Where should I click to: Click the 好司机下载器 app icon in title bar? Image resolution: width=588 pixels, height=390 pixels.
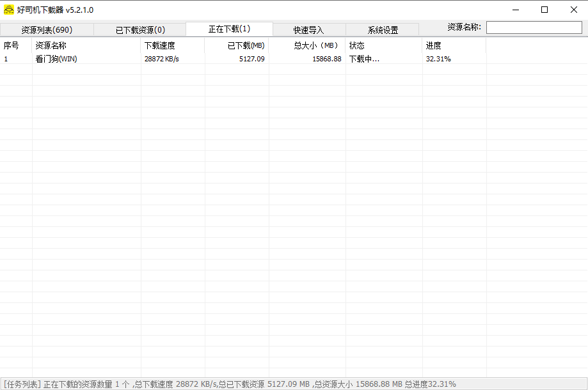(x=8, y=10)
